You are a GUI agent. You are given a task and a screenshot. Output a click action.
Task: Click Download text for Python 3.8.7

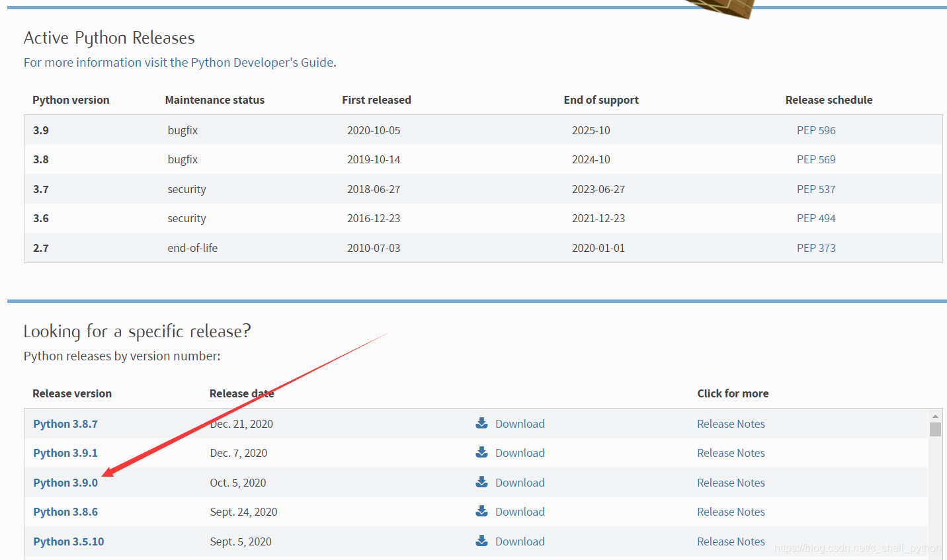point(520,424)
